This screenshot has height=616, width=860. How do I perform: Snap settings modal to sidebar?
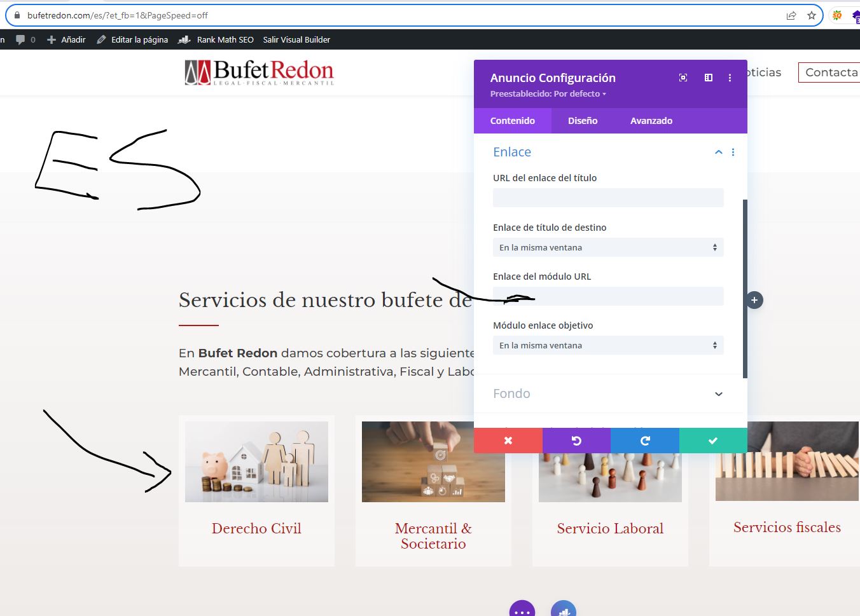point(709,78)
